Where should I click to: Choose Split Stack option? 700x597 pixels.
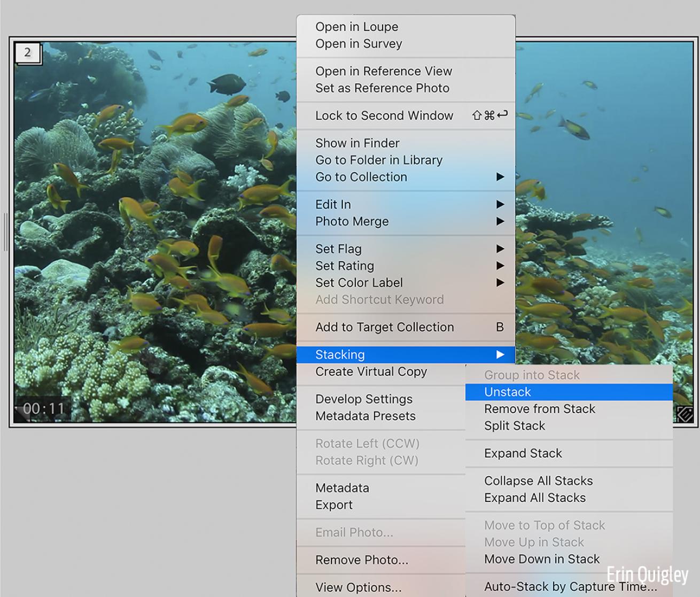[x=514, y=426]
